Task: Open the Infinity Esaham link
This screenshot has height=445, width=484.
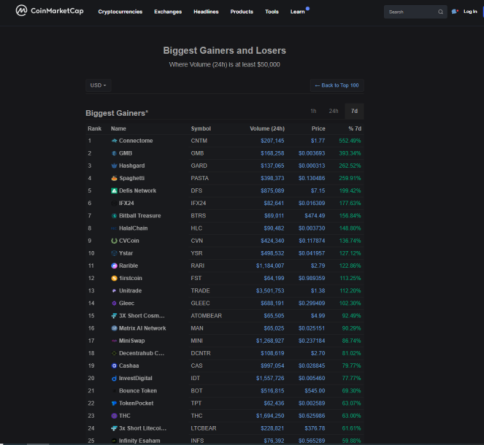Action: tap(139, 441)
